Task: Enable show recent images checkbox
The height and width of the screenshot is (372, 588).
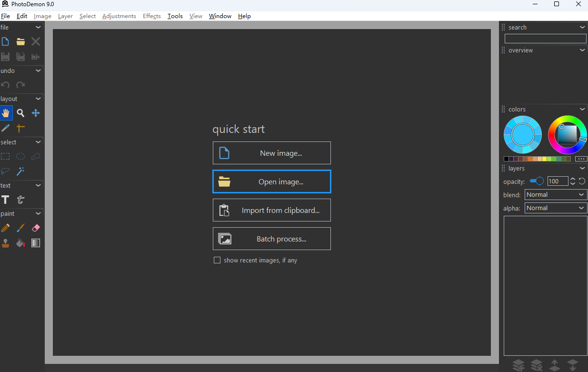Action: point(217,261)
